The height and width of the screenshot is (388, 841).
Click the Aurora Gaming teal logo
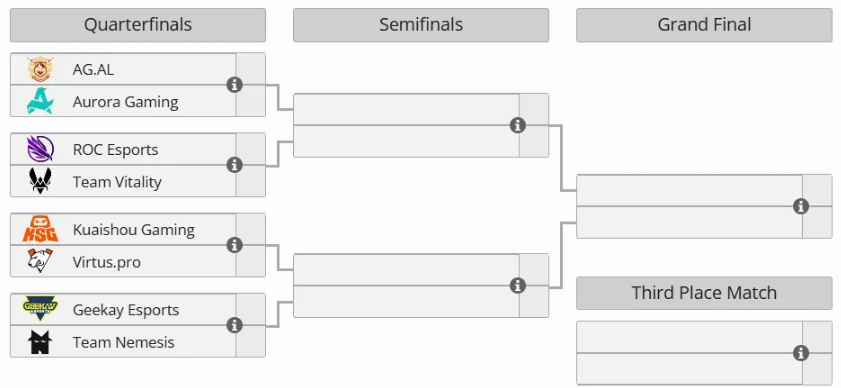[x=40, y=101]
